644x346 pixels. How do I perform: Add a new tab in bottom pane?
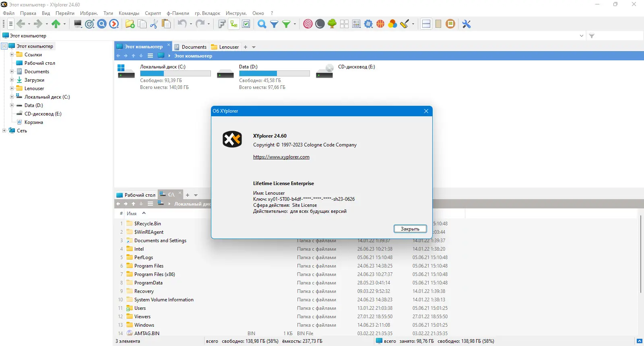pos(188,195)
